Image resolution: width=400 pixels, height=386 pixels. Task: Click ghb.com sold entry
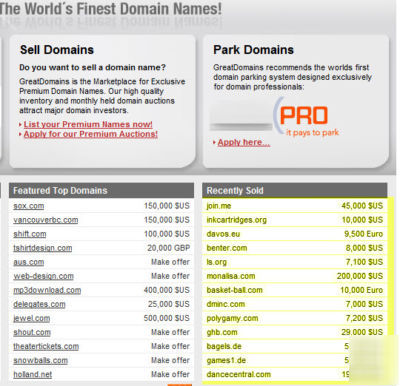222,332
